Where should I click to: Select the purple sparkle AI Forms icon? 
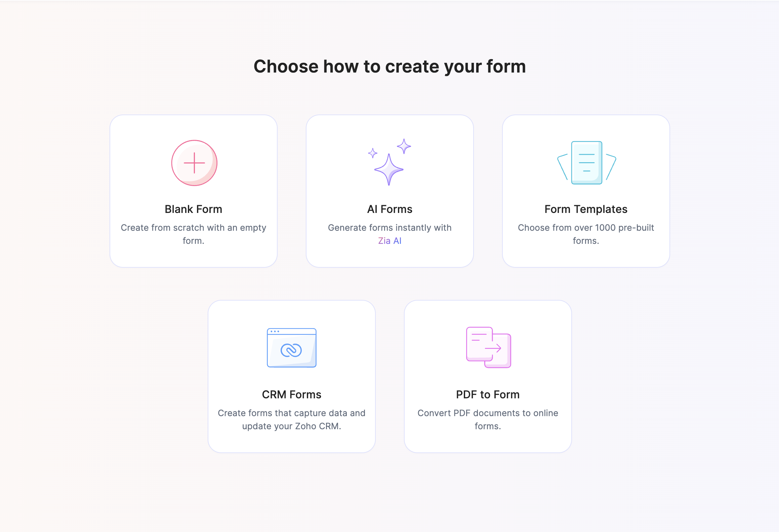click(x=389, y=162)
